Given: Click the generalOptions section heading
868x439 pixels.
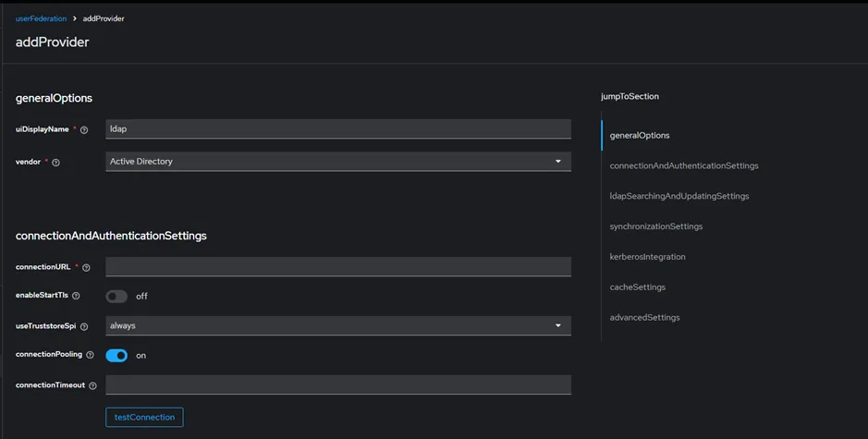Looking at the screenshot, I should pos(54,98).
